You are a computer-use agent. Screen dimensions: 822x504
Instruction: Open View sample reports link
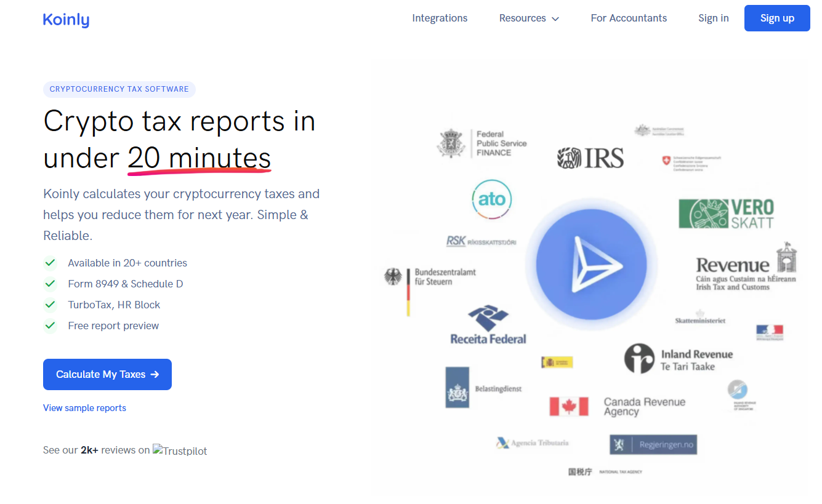84,408
